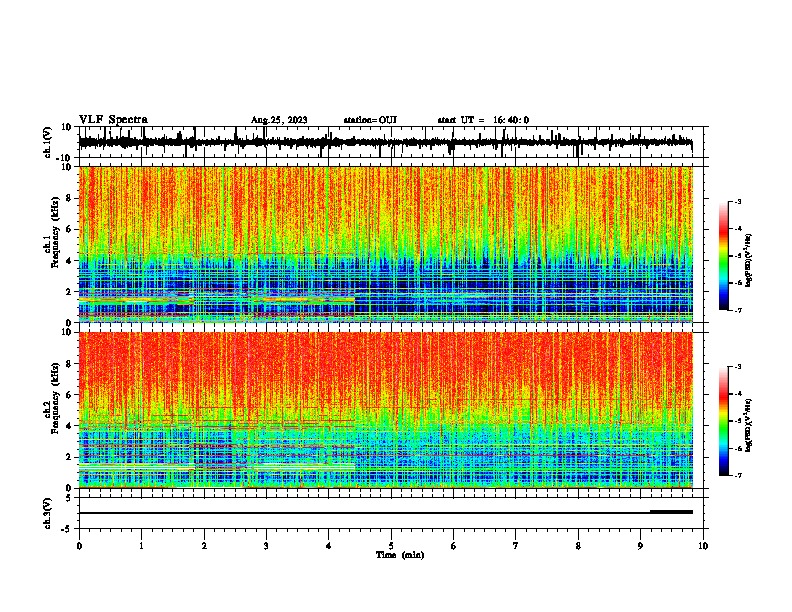Viewport: 792px width, 612px height.
Task: Click the "Aug.25, 2023" date label
Action: pyautogui.click(x=279, y=120)
